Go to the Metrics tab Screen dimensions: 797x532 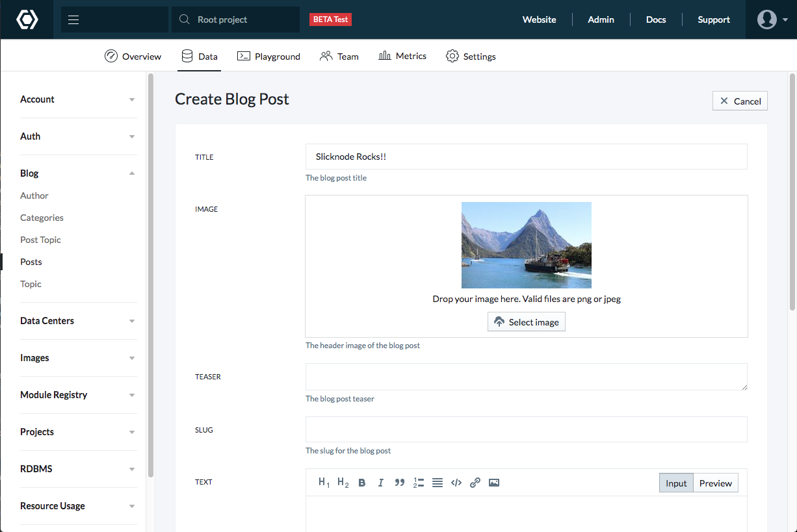click(x=402, y=57)
